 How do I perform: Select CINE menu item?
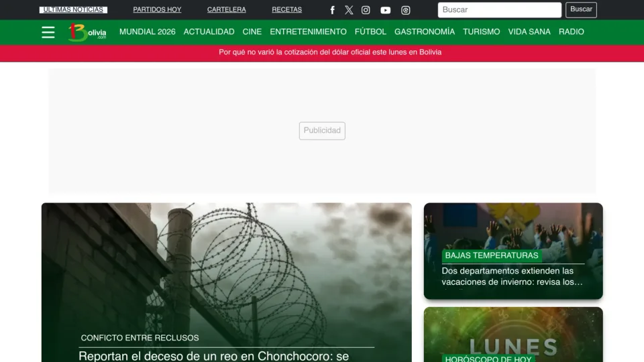point(252,32)
